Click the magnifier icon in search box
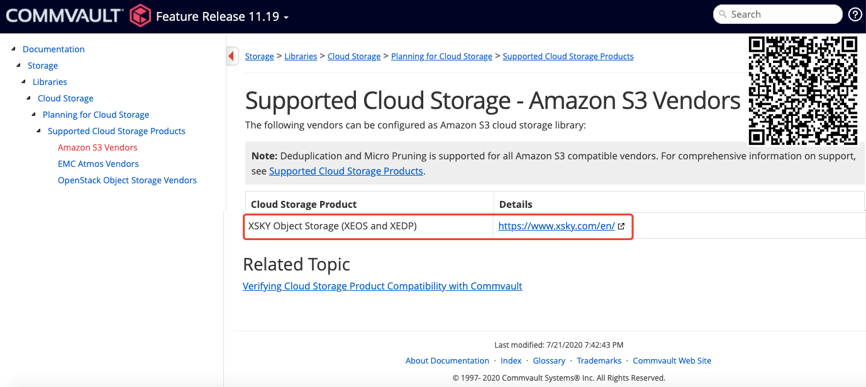The image size is (866, 387). pyautogui.click(x=723, y=15)
